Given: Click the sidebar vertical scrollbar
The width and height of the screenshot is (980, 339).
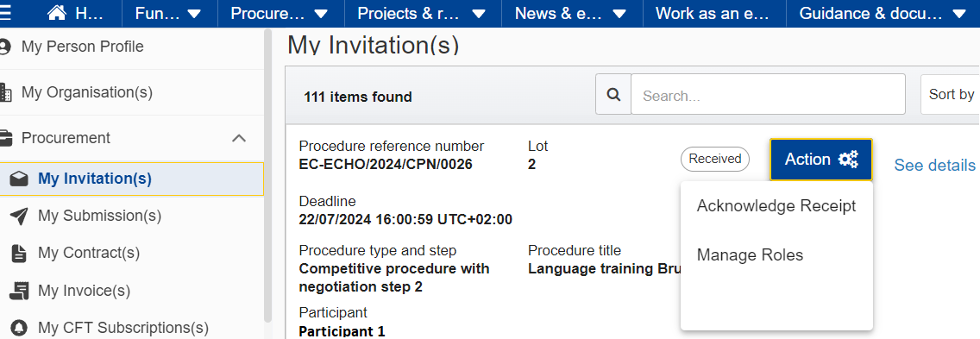Looking at the screenshot, I should (268, 175).
